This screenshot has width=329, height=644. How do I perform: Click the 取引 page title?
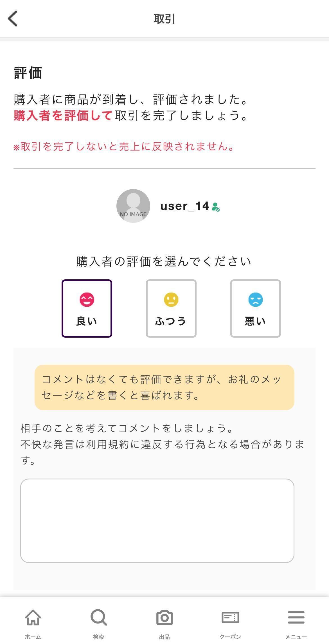click(164, 19)
